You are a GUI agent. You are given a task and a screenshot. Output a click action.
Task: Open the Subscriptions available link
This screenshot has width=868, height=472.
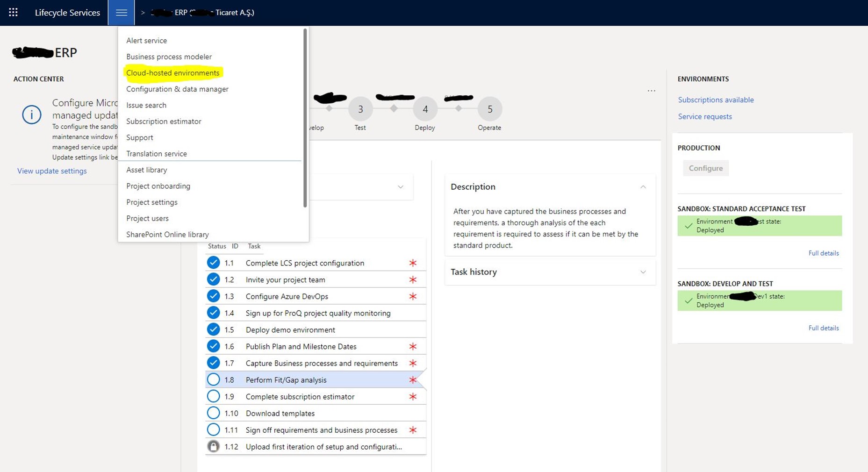point(716,100)
